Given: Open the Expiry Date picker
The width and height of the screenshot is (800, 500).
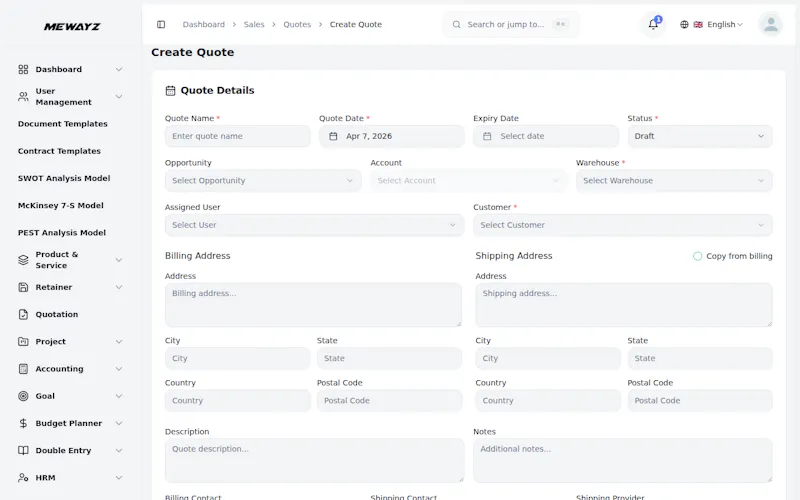Looking at the screenshot, I should click(x=546, y=136).
